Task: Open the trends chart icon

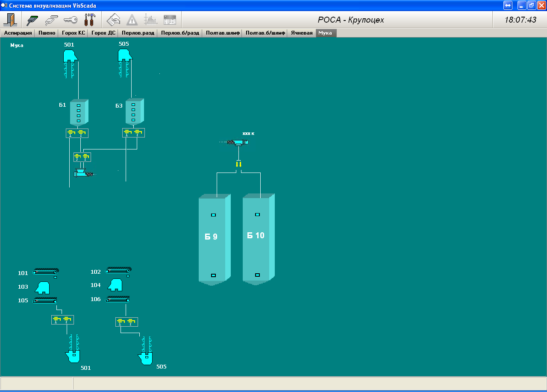Action: [x=151, y=20]
